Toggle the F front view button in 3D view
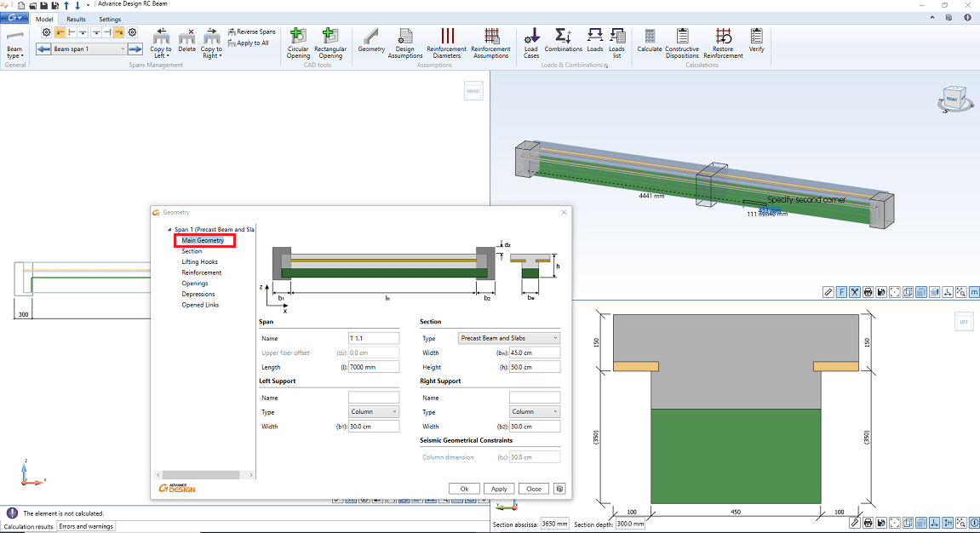The height and width of the screenshot is (533, 980). click(841, 292)
